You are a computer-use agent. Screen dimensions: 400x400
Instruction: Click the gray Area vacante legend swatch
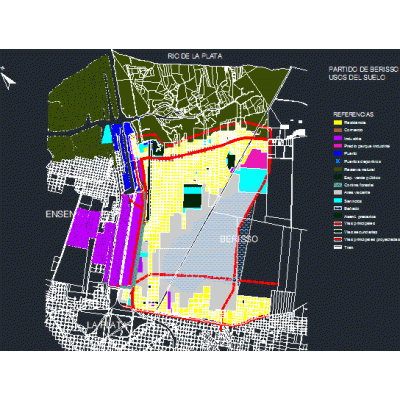point(338,193)
